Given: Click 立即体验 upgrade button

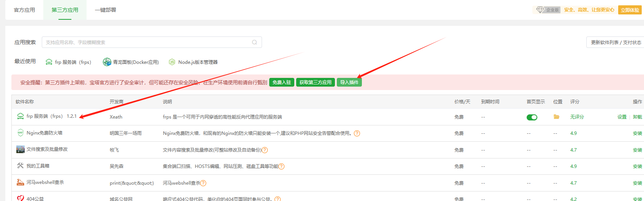Looking at the screenshot, I should coord(630,10).
